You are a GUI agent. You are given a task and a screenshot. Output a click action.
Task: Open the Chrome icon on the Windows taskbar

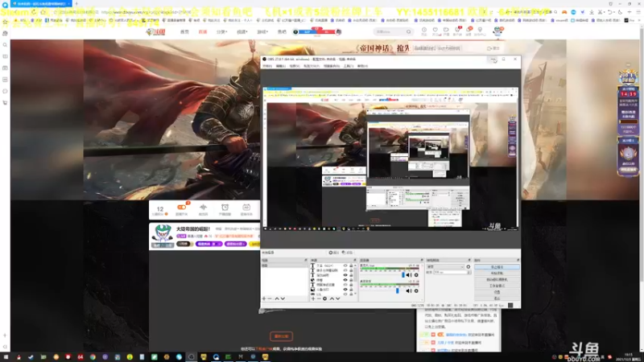click(93, 357)
